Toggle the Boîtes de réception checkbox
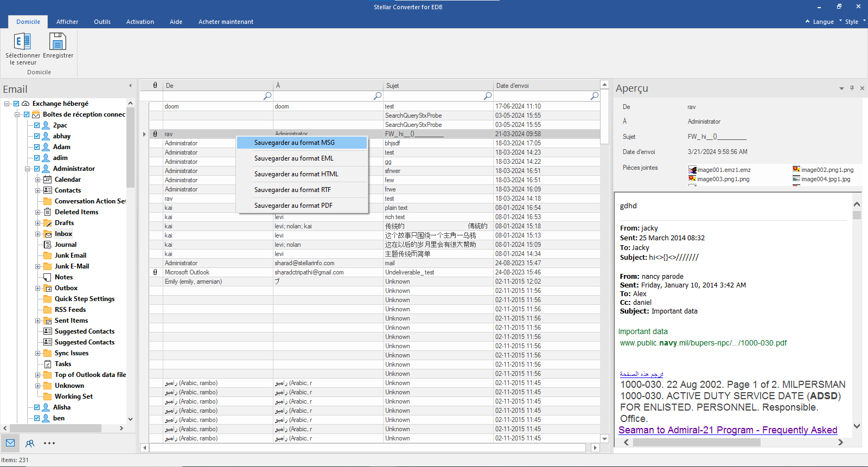The image size is (868, 467). [26, 114]
